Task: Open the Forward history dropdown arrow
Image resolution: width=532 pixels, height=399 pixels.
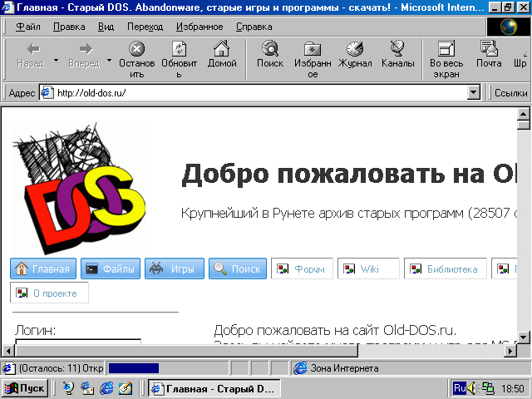Action: click(x=109, y=61)
